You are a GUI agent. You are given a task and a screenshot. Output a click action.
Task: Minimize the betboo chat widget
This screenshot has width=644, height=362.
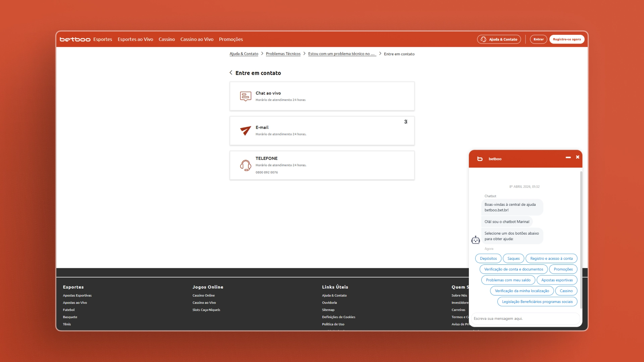pos(568,157)
